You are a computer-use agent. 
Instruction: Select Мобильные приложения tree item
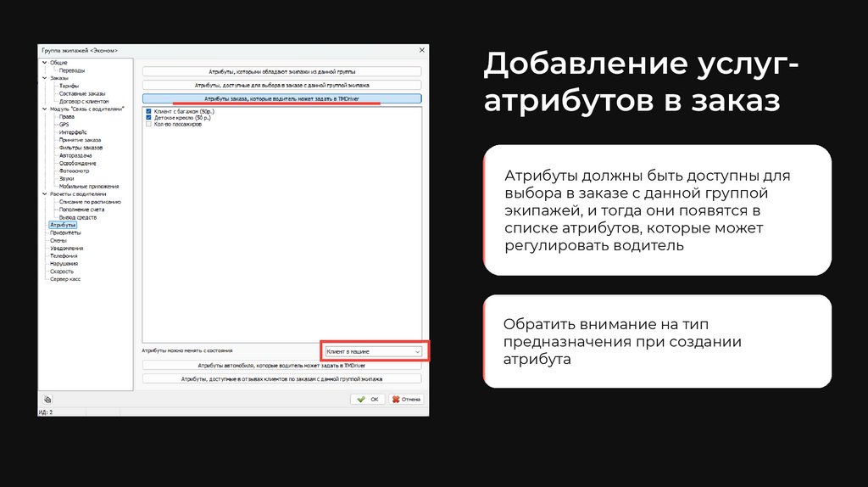(x=88, y=187)
